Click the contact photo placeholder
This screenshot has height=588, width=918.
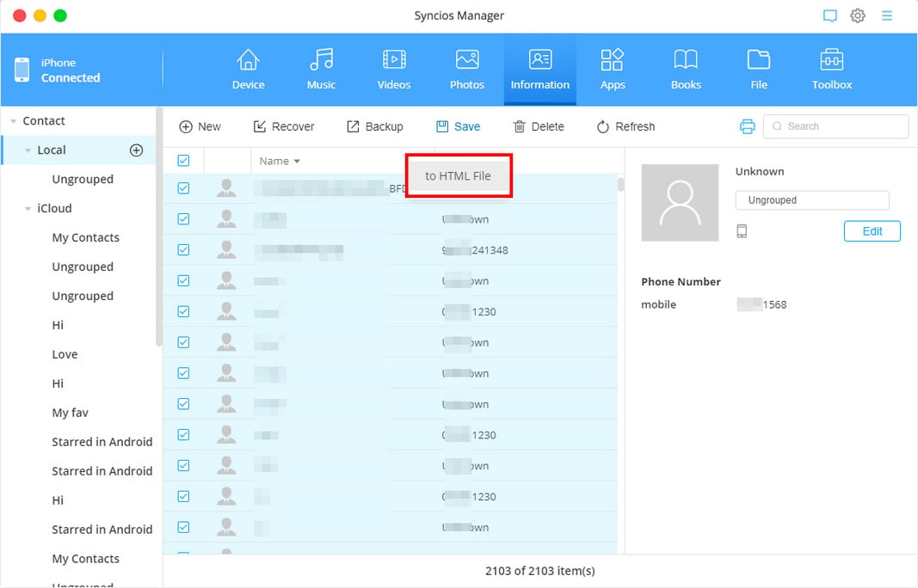(x=680, y=202)
